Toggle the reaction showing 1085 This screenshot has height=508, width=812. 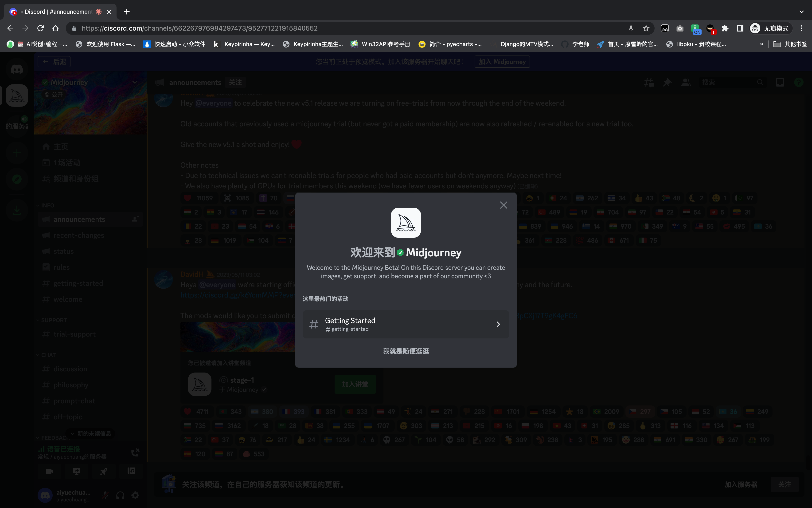[236, 198]
